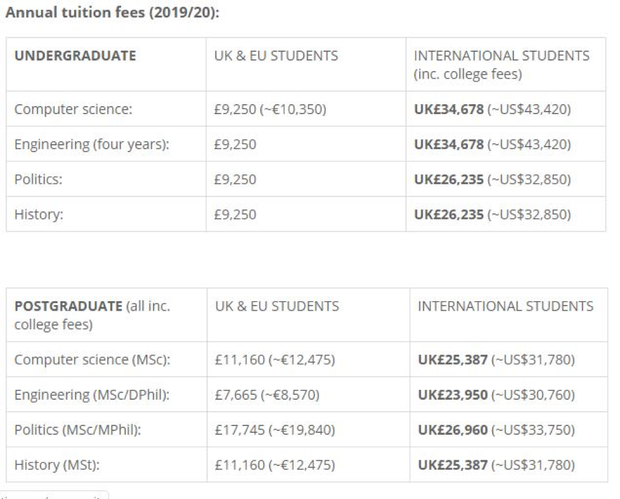
Task: Click the undergraduate History row label
Action: coord(39,215)
